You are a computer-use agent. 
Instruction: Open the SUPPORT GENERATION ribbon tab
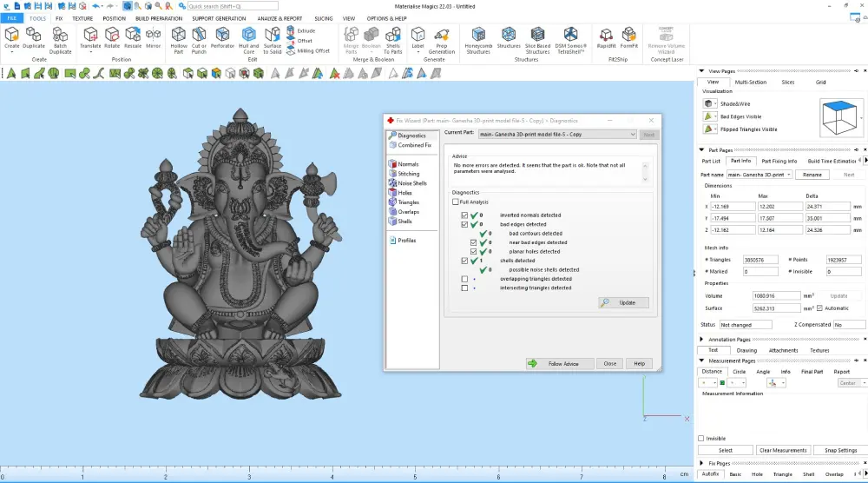(x=220, y=18)
